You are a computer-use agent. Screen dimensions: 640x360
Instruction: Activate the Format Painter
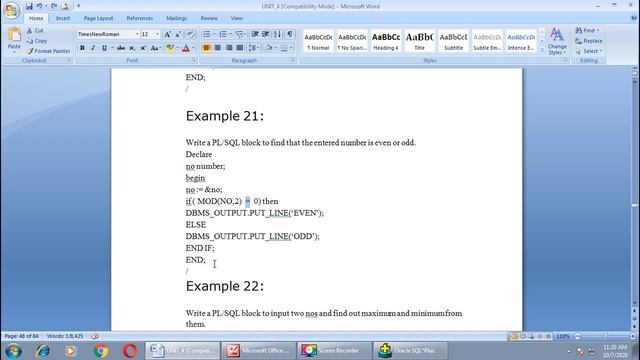coord(48,51)
